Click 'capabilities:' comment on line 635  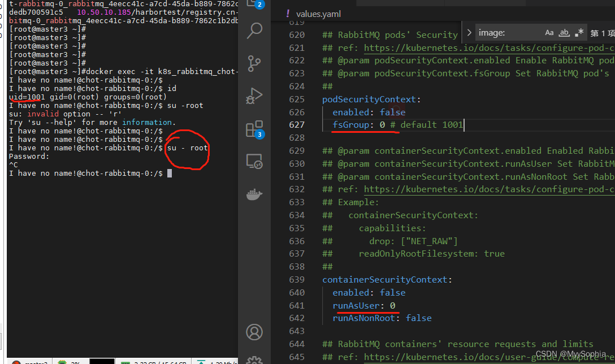(x=392, y=228)
